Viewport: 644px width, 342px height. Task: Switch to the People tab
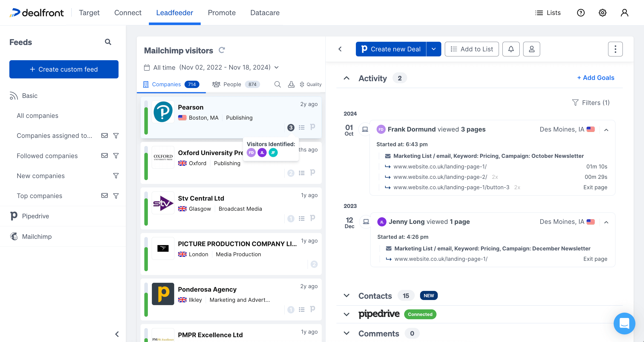click(232, 84)
